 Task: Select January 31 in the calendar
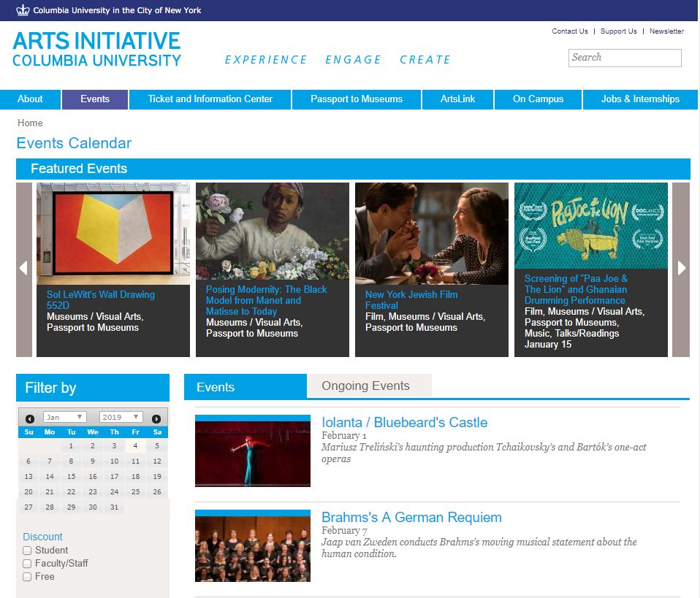[x=114, y=507]
